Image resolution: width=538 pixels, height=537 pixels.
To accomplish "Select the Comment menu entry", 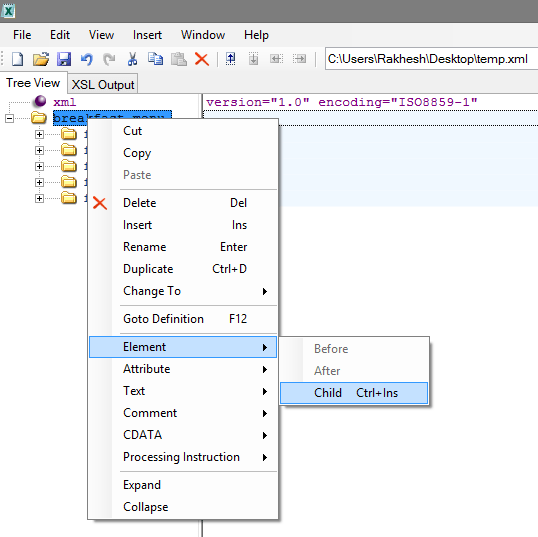I will (x=183, y=413).
